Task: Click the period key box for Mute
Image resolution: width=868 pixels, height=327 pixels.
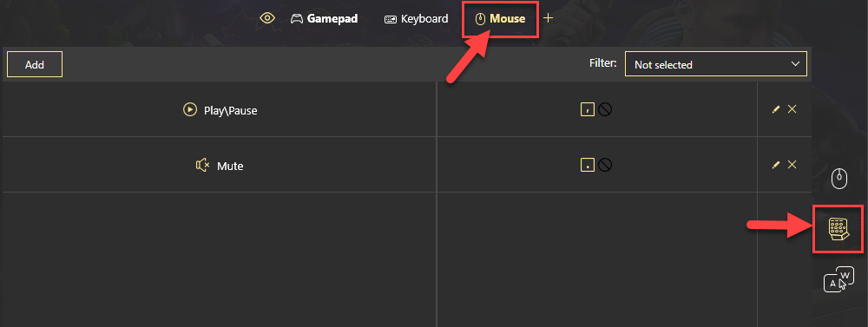Action: (588, 165)
